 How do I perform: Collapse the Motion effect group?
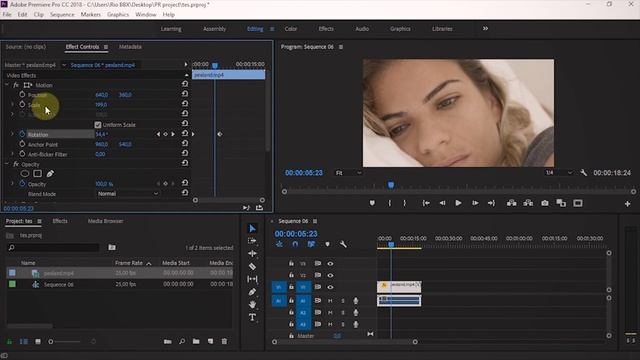[x=7, y=85]
